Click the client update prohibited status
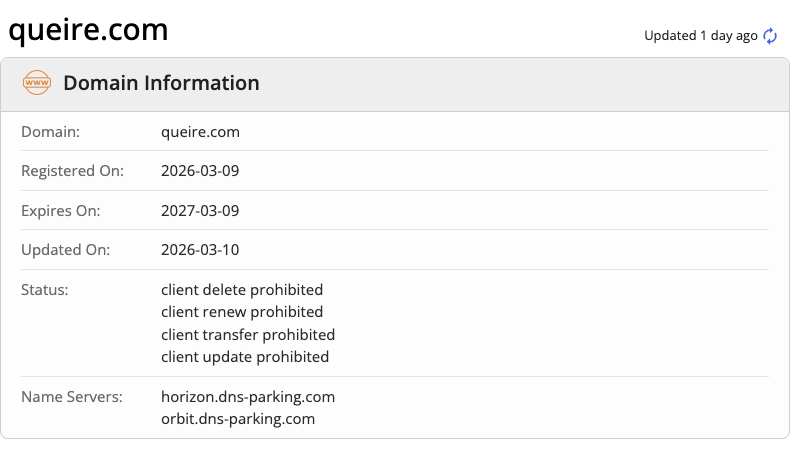Viewport: 802px width, 454px height. coord(245,356)
